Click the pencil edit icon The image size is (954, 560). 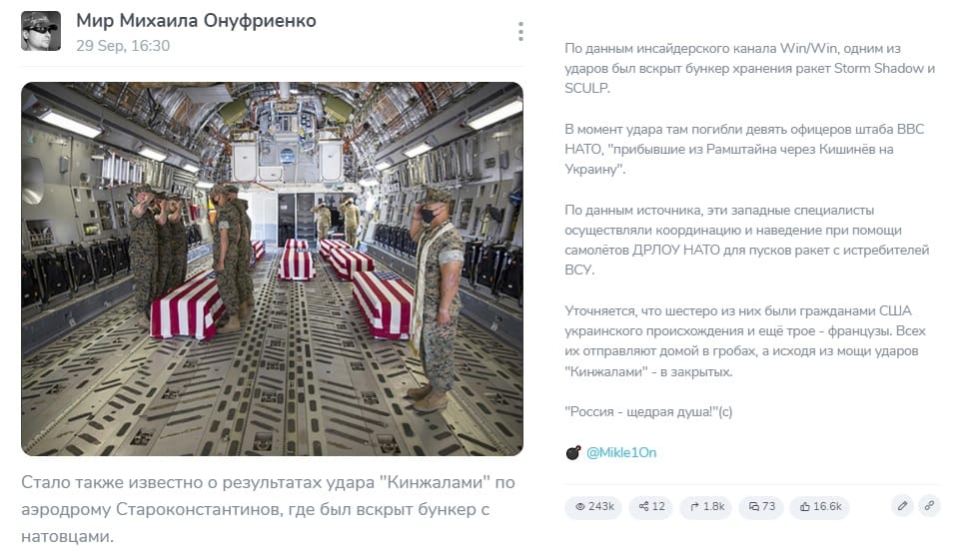click(x=902, y=506)
